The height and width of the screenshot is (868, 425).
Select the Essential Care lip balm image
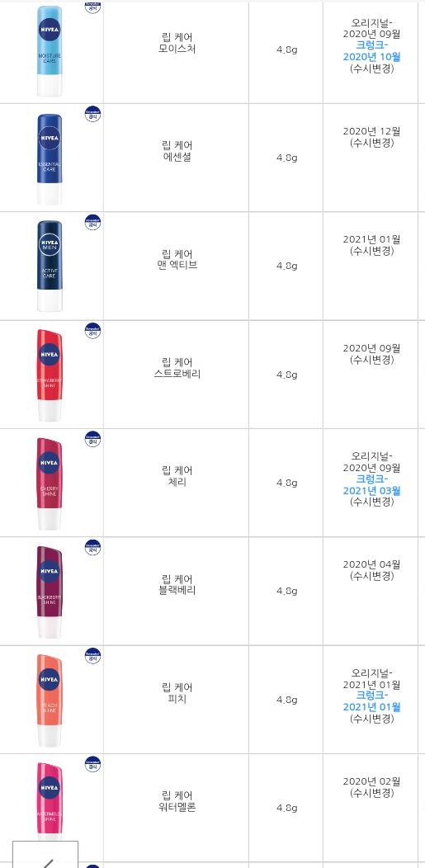(50, 159)
